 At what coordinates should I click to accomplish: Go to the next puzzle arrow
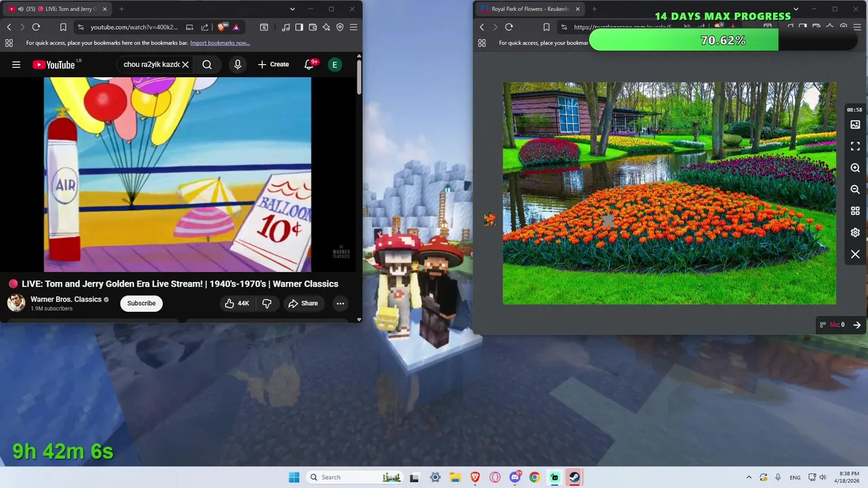[x=856, y=325]
